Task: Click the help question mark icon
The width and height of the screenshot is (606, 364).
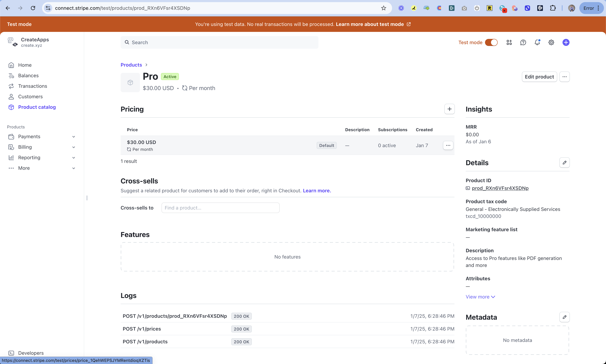Action: coord(523,42)
